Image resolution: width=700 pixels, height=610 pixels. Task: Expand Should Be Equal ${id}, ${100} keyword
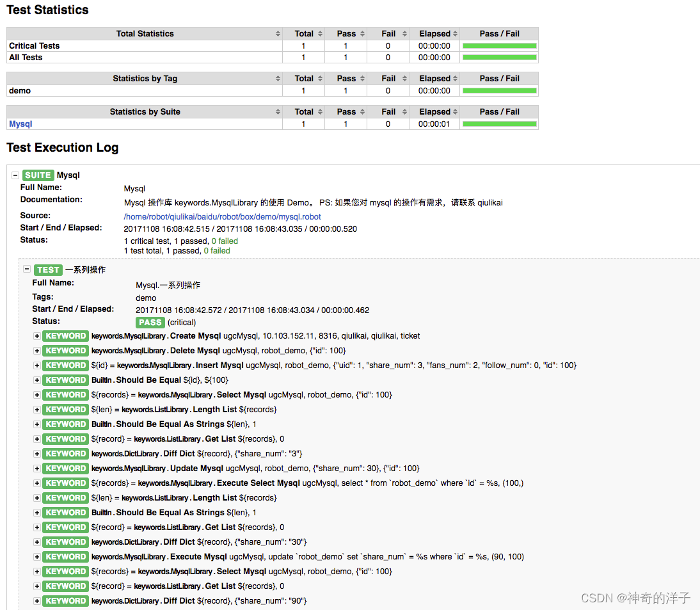(x=36, y=380)
